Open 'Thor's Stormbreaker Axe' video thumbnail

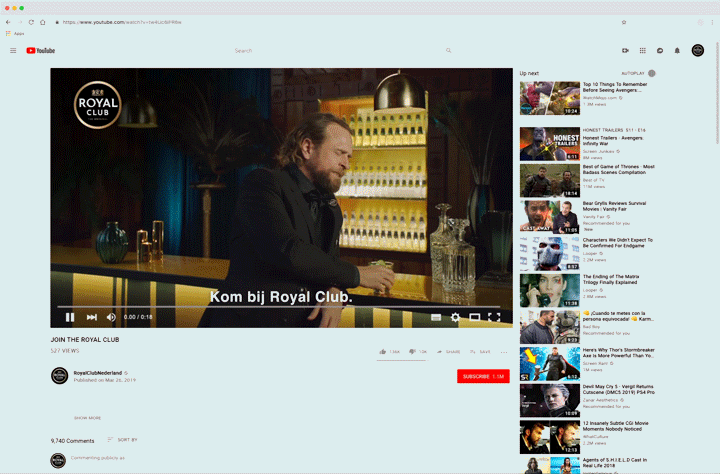click(x=550, y=364)
